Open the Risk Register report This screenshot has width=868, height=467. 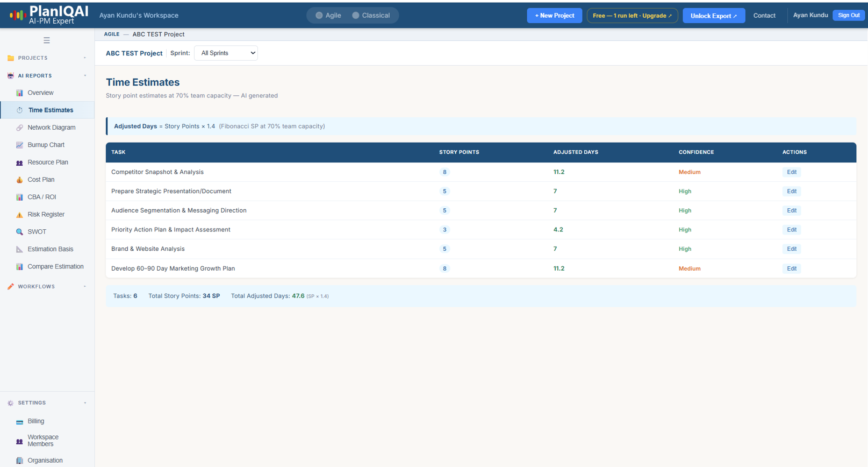(x=46, y=214)
